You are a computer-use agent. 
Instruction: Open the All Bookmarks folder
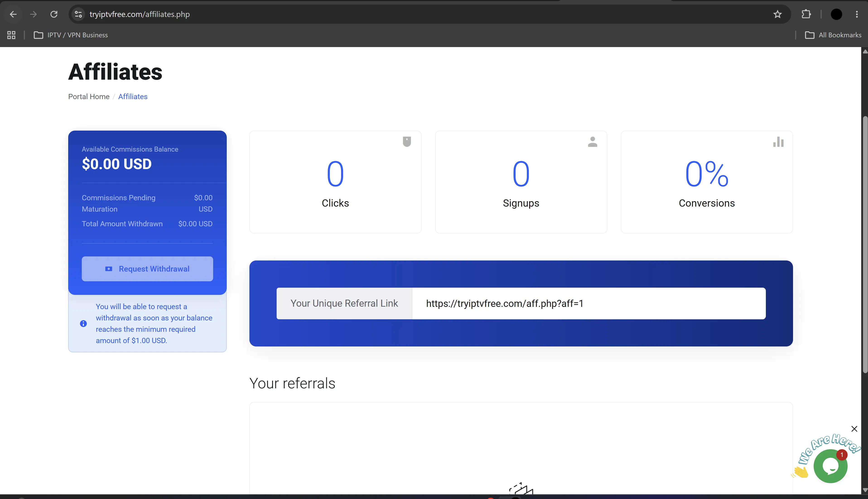click(833, 35)
